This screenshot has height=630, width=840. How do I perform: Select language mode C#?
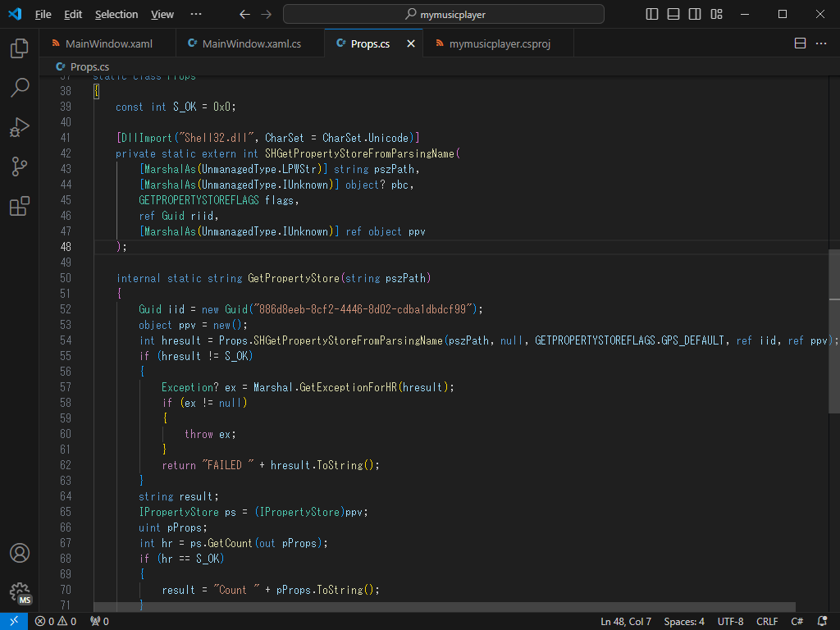[797, 622]
